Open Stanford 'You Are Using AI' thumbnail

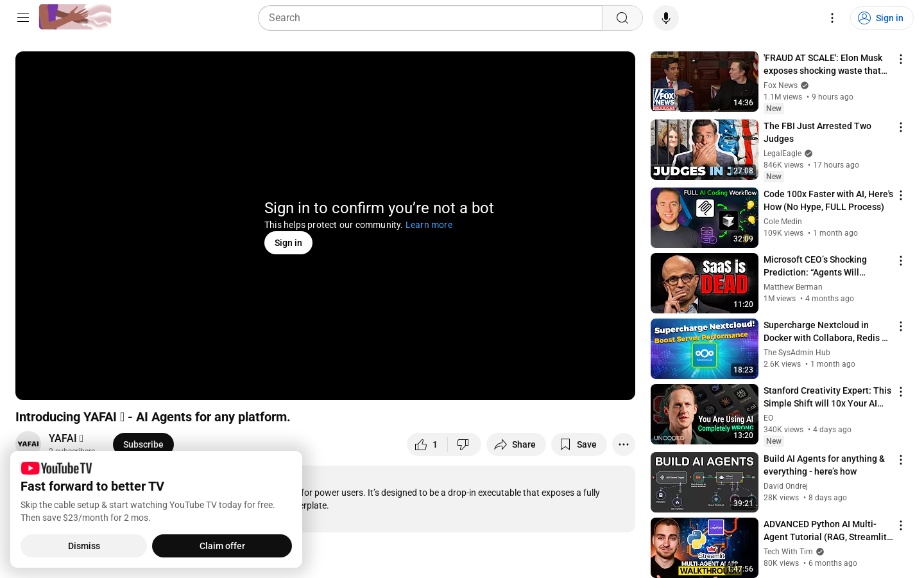705,414
